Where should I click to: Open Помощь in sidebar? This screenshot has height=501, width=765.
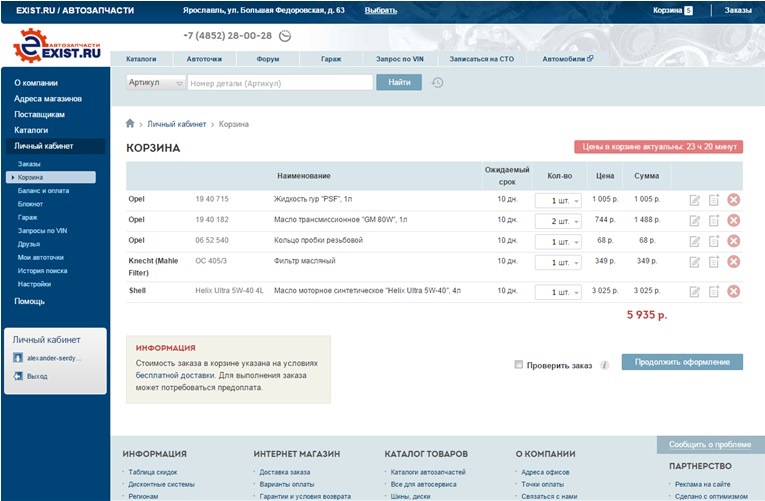tap(29, 301)
